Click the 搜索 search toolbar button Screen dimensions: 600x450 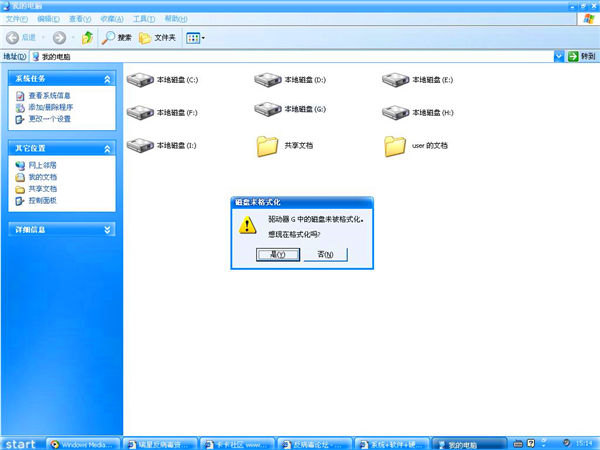[x=117, y=38]
